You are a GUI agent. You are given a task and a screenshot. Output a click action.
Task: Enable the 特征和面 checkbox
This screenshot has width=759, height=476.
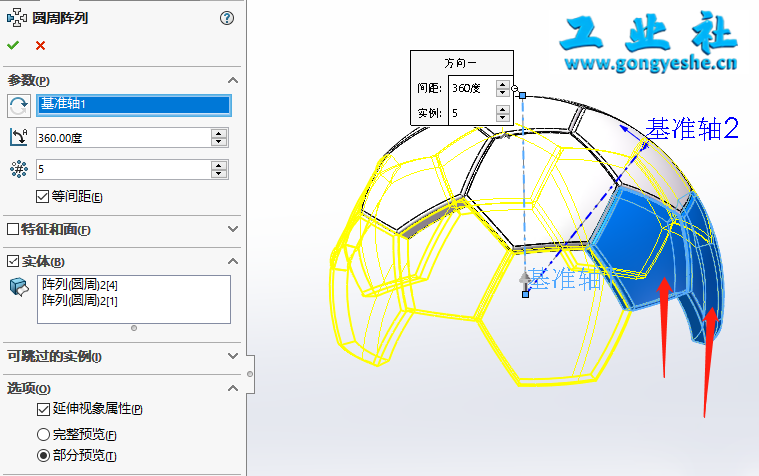(x=13, y=229)
